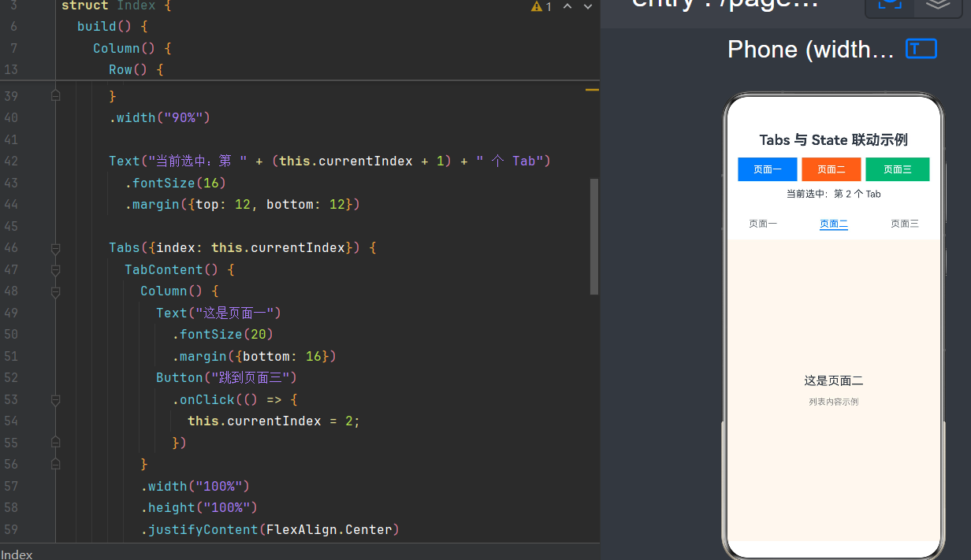Open the Phone device profile selector
971x560 pixels.
coord(810,50)
